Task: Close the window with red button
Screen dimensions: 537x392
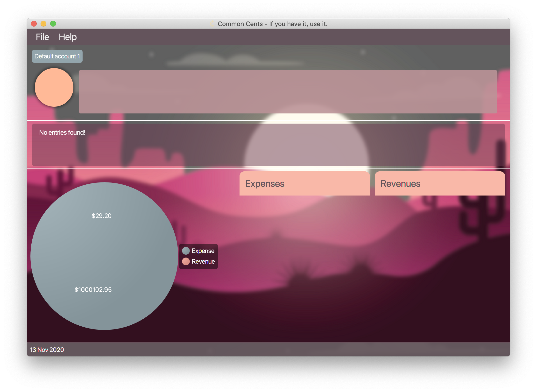Action: click(34, 24)
